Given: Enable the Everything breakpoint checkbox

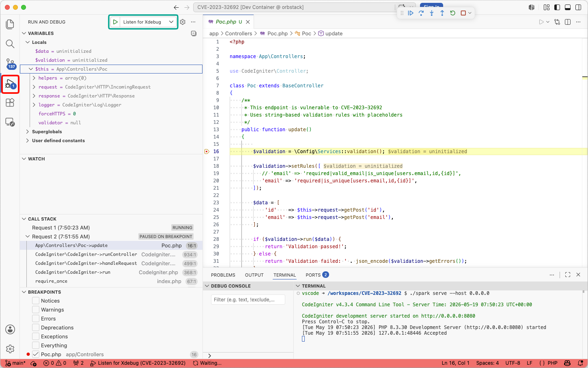Looking at the screenshot, I should point(36,345).
